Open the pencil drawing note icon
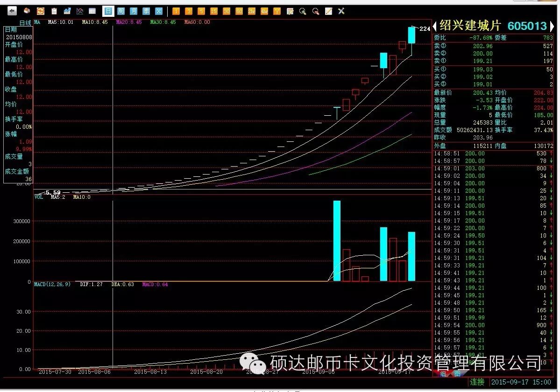 click(x=328, y=11)
